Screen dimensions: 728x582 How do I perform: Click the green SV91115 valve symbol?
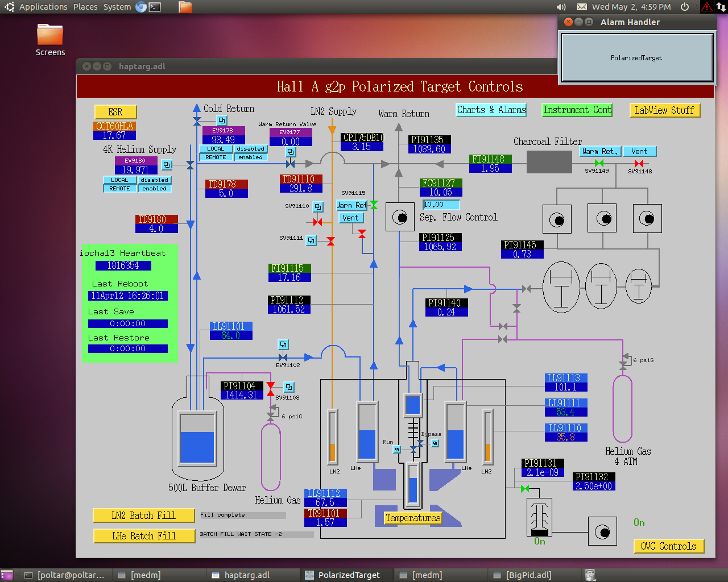[374, 205]
